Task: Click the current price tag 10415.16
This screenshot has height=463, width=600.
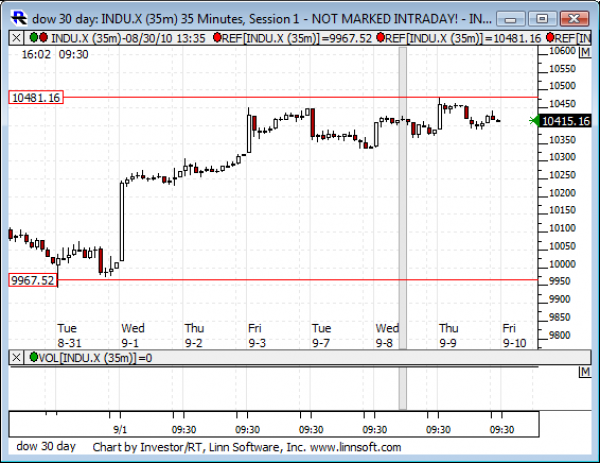Action: point(566,121)
